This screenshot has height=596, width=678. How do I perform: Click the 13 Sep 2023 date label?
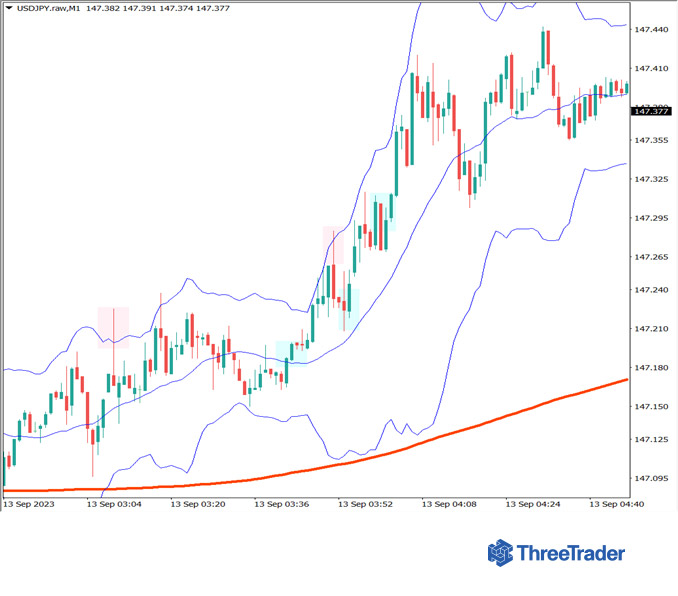29,504
